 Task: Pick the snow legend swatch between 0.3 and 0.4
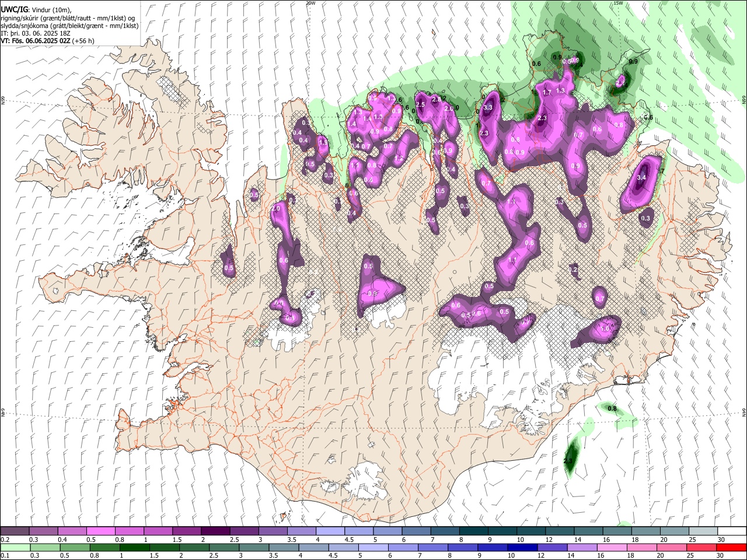(43, 531)
